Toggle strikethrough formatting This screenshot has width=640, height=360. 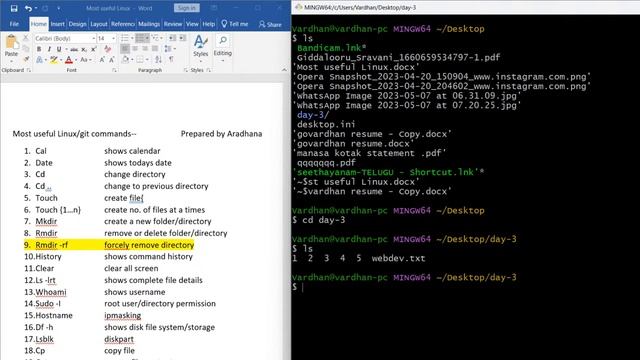click(74, 49)
